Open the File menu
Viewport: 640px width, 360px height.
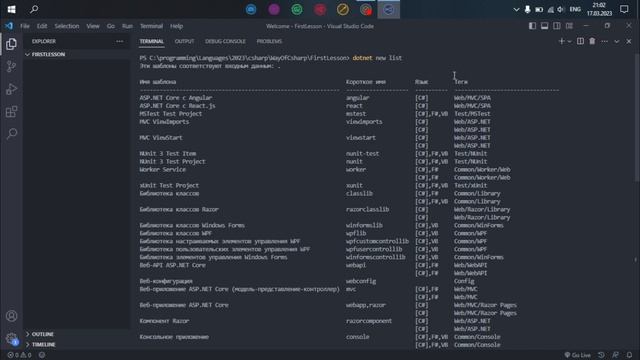[x=25, y=26]
